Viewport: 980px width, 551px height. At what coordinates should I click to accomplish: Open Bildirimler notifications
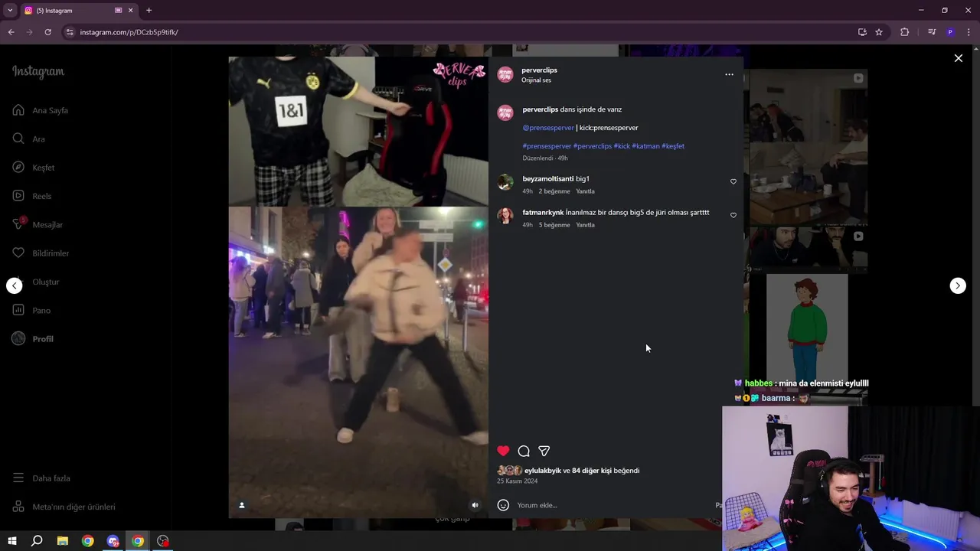point(40,253)
